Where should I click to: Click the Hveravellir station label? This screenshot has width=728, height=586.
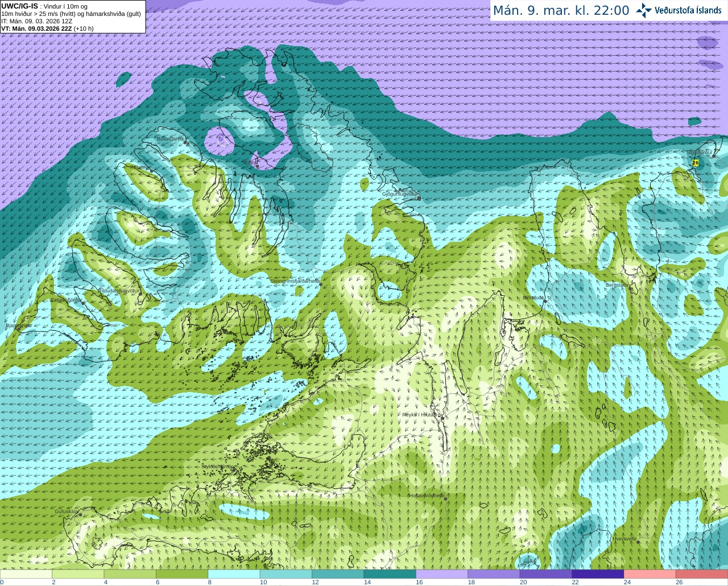click(x=624, y=539)
